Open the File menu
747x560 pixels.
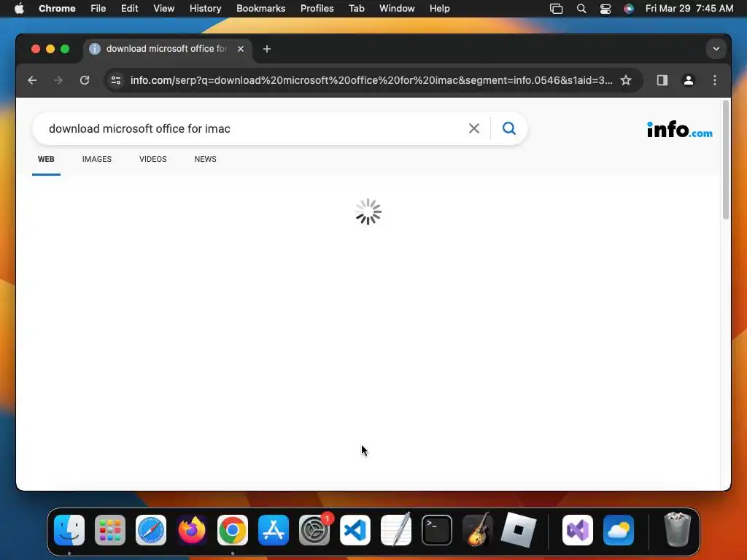[x=98, y=9]
